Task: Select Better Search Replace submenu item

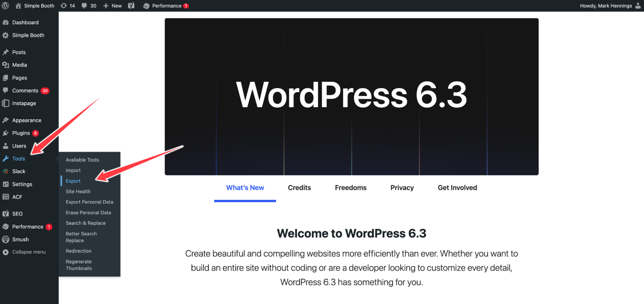Action: [x=81, y=237]
